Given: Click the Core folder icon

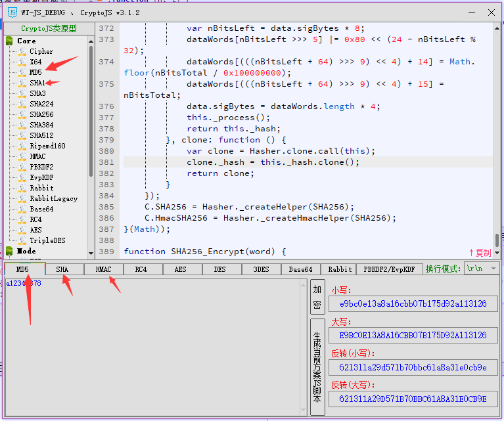Looking at the screenshot, I should tap(10, 41).
